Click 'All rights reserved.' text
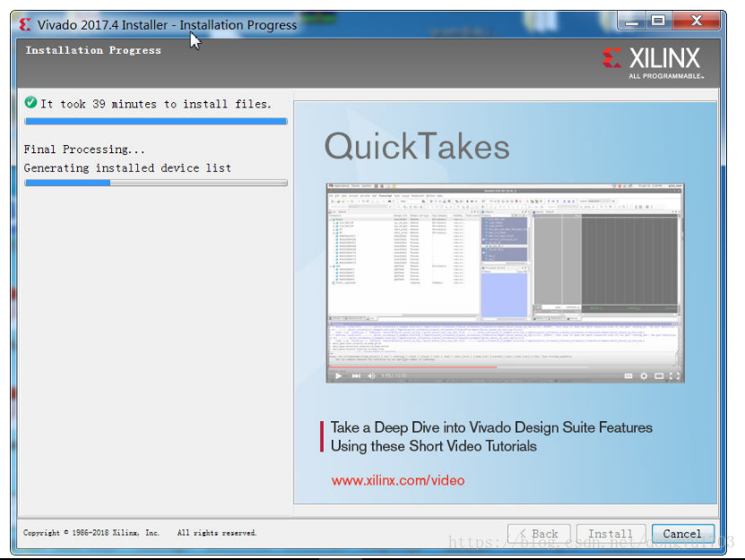The height and width of the screenshot is (560, 745). pos(217,533)
